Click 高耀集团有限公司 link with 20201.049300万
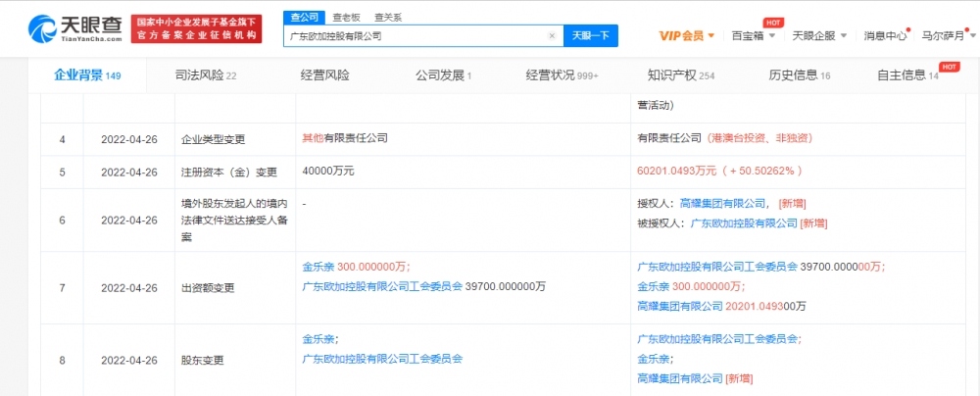 [680, 306]
